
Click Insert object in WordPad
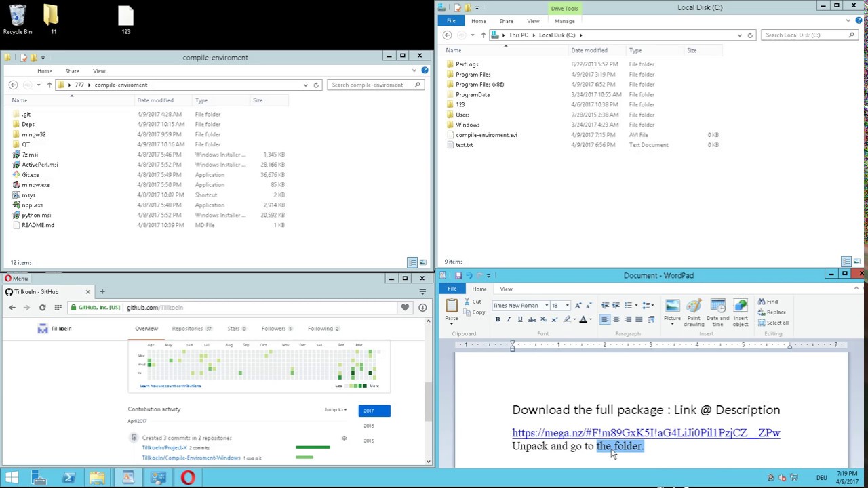[x=740, y=311]
